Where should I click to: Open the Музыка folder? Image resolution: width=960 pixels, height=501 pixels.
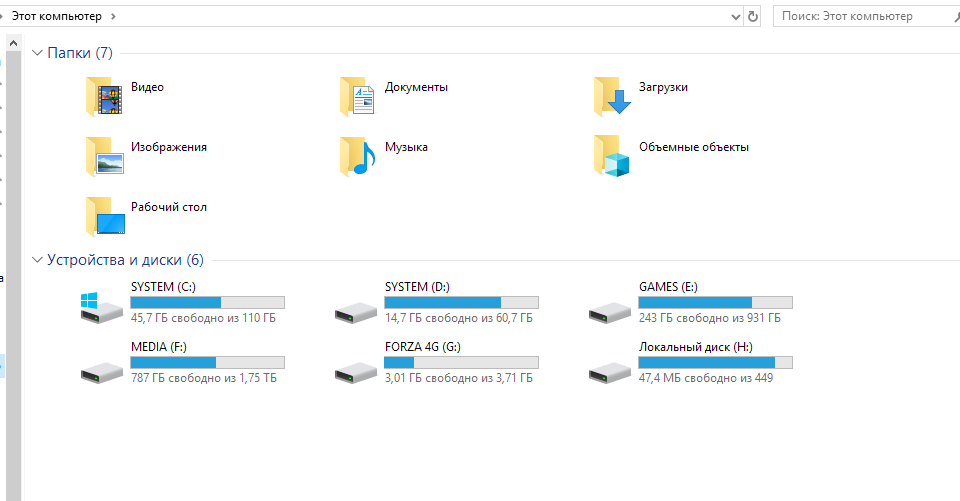pos(406,147)
